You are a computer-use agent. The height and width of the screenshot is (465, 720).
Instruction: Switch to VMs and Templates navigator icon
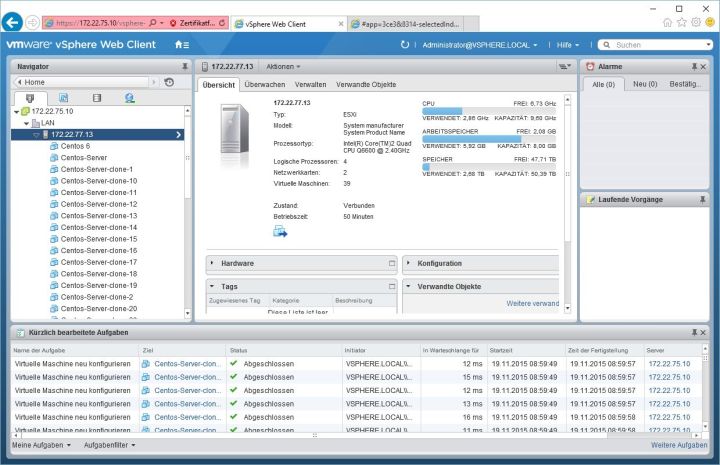(63, 98)
